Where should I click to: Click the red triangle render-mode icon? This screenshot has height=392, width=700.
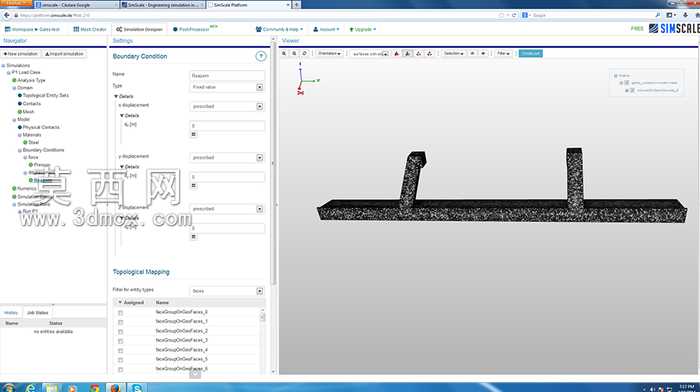396,54
